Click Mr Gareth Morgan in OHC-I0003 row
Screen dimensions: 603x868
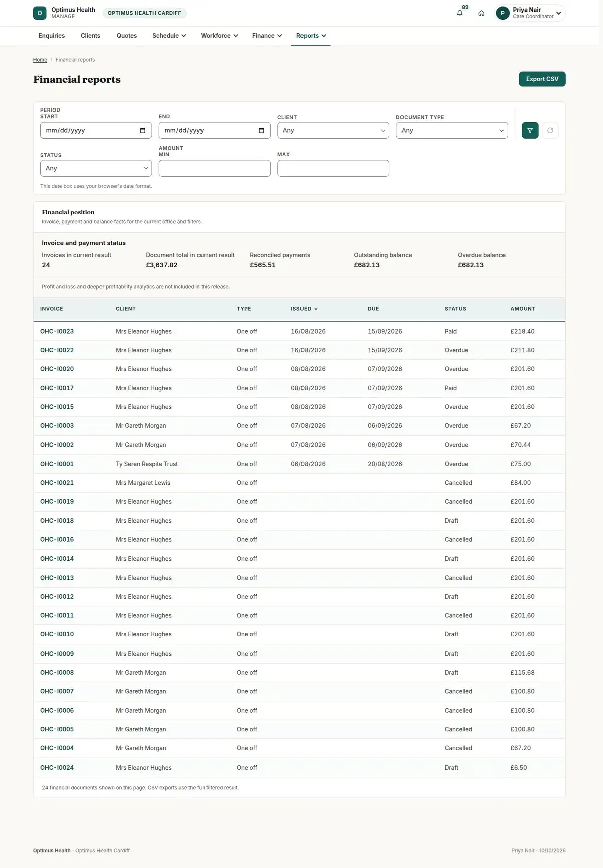click(141, 426)
